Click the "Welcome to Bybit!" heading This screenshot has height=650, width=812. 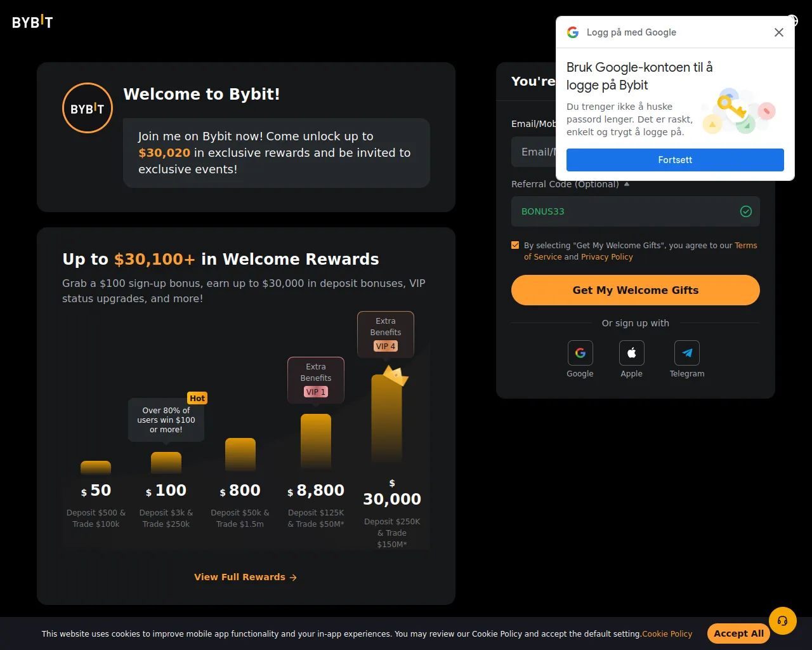click(x=202, y=94)
